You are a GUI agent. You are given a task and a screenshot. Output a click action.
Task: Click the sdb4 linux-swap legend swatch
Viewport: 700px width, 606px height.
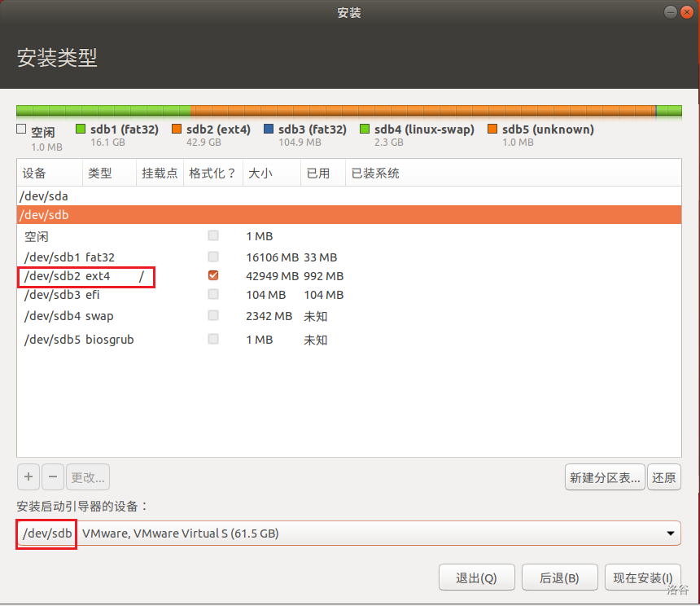(365, 130)
